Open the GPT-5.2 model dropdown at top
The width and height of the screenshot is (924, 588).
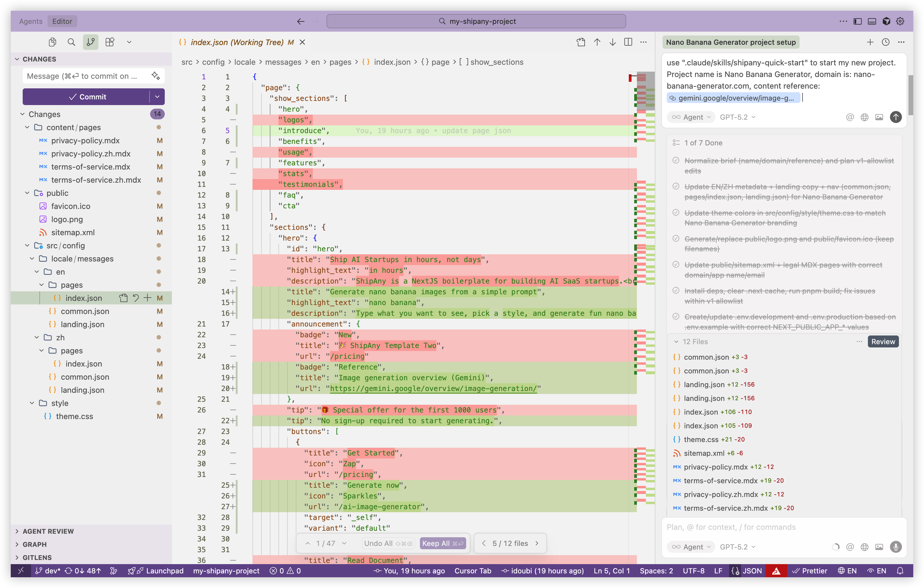pyautogui.click(x=737, y=117)
